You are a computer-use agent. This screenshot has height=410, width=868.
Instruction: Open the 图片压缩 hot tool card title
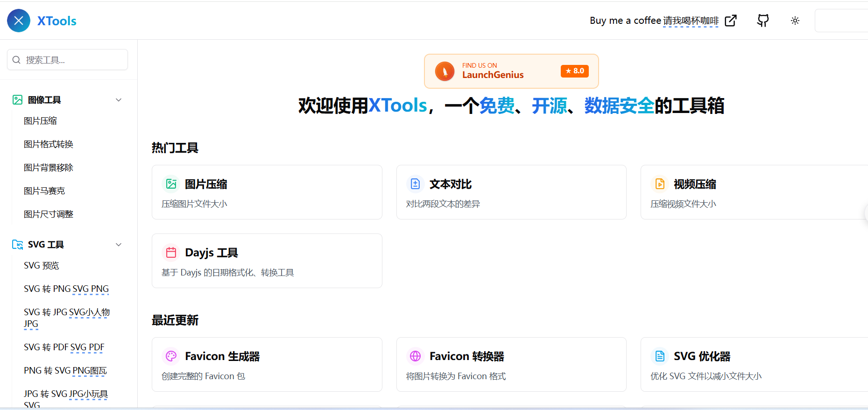coord(206,184)
